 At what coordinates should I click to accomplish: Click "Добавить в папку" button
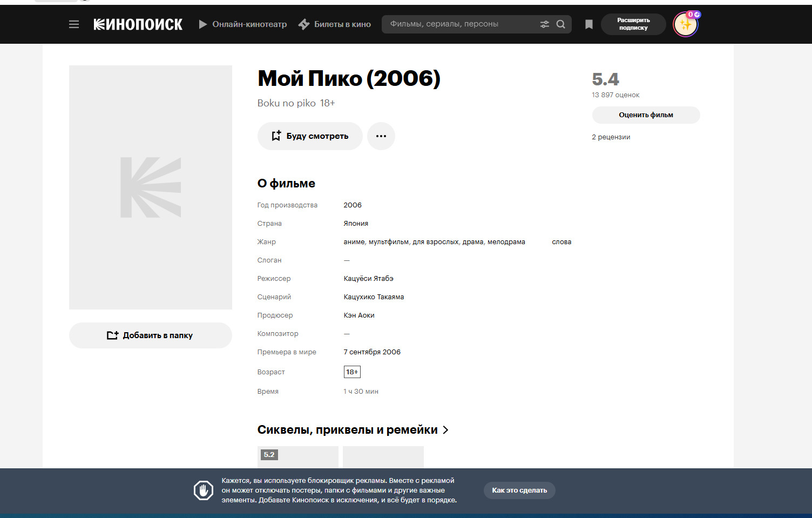150,335
